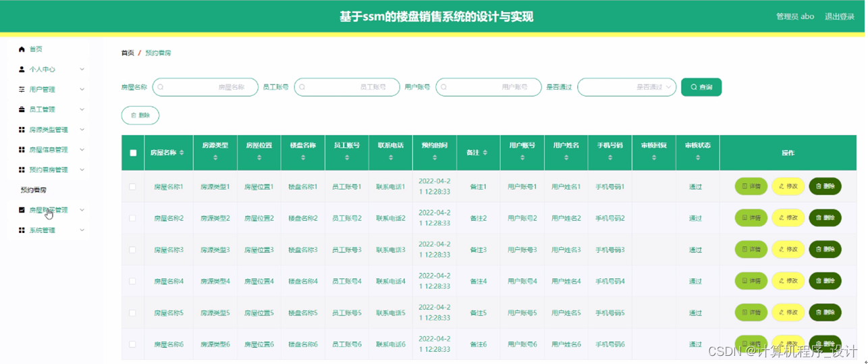Expand 系统管理 using its chevron

pyautogui.click(x=82, y=230)
